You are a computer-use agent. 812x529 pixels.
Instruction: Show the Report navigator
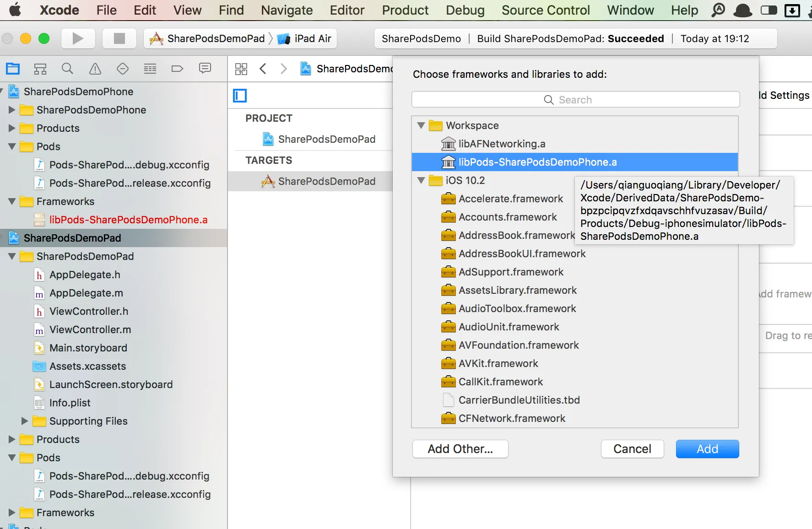coord(205,69)
